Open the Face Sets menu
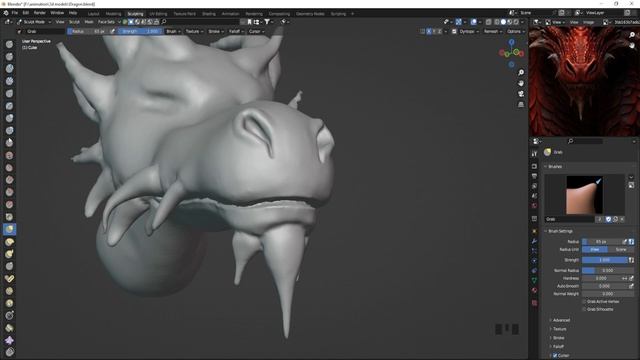Image resolution: width=640 pixels, height=360 pixels. [x=106, y=22]
